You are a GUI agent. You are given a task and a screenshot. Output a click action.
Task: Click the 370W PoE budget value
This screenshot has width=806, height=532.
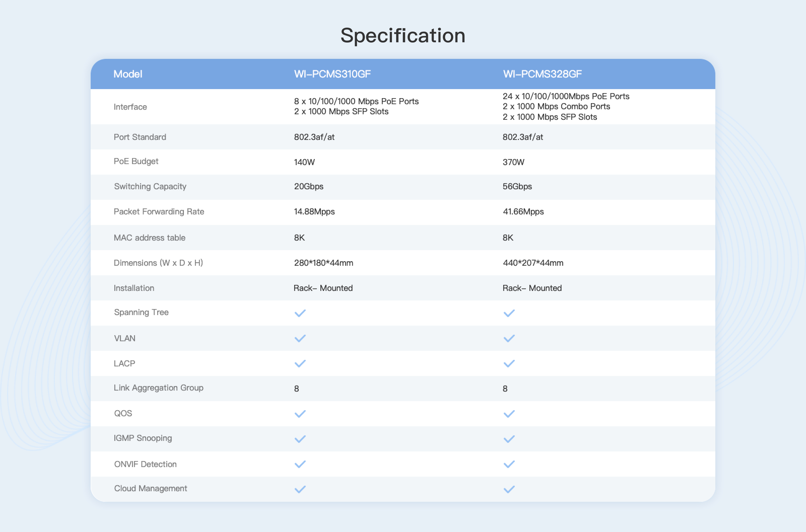pos(513,162)
